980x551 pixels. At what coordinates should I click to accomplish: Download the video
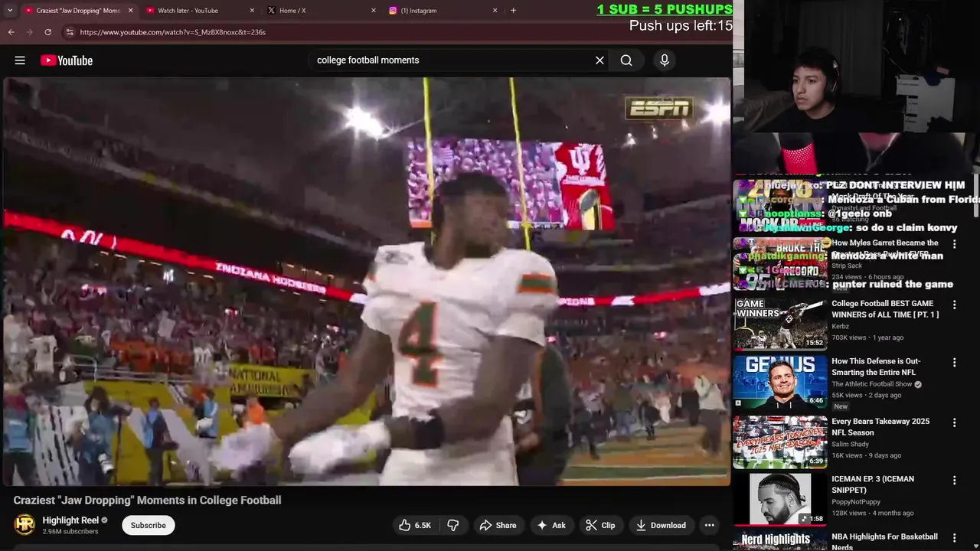click(661, 525)
